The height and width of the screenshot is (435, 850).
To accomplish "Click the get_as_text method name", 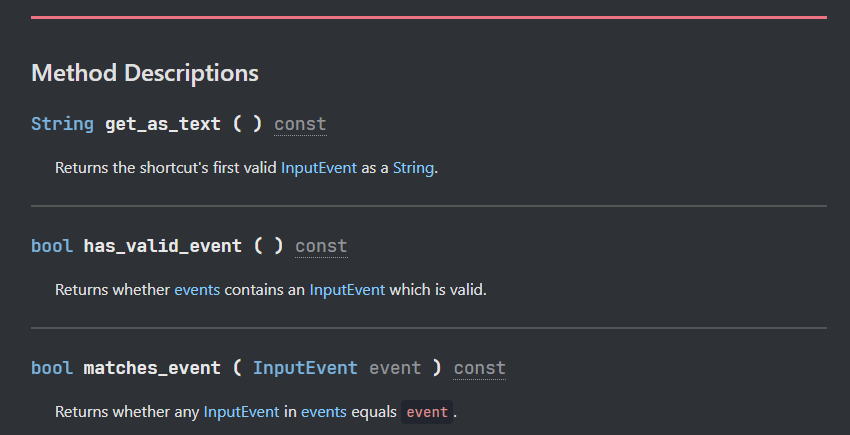I will coord(163,124).
